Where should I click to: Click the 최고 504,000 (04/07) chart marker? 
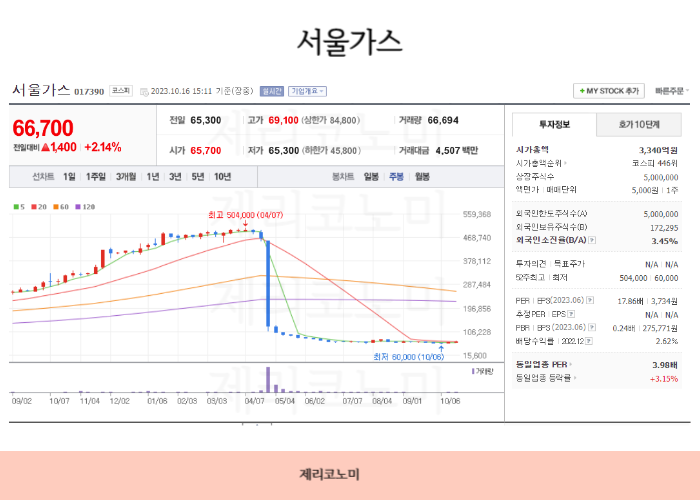pos(246,215)
